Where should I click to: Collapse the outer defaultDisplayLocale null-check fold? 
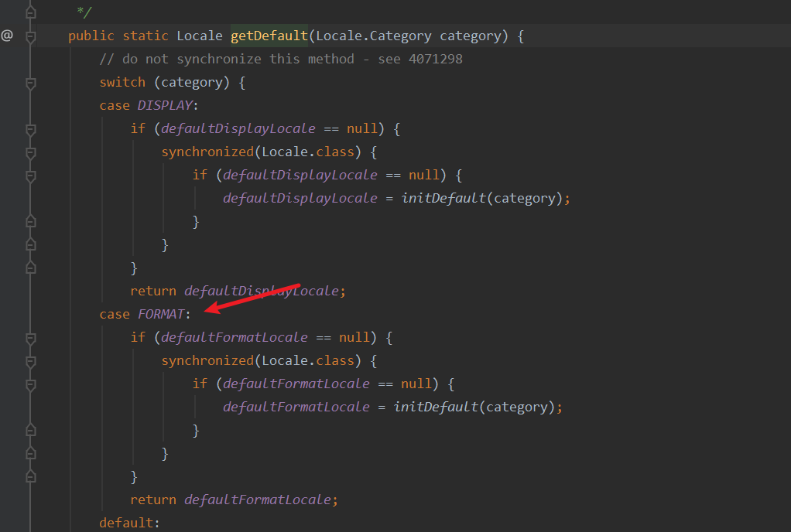pos(31,129)
